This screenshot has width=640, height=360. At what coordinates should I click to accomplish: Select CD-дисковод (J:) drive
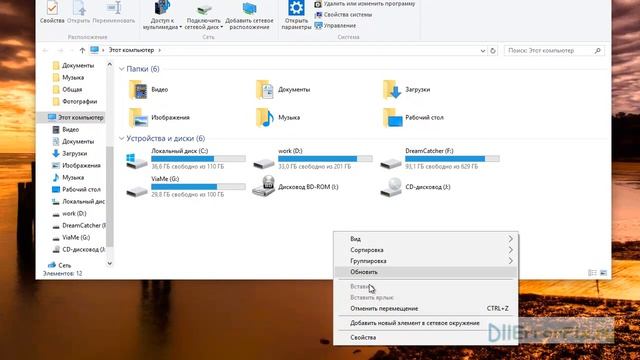click(415, 187)
